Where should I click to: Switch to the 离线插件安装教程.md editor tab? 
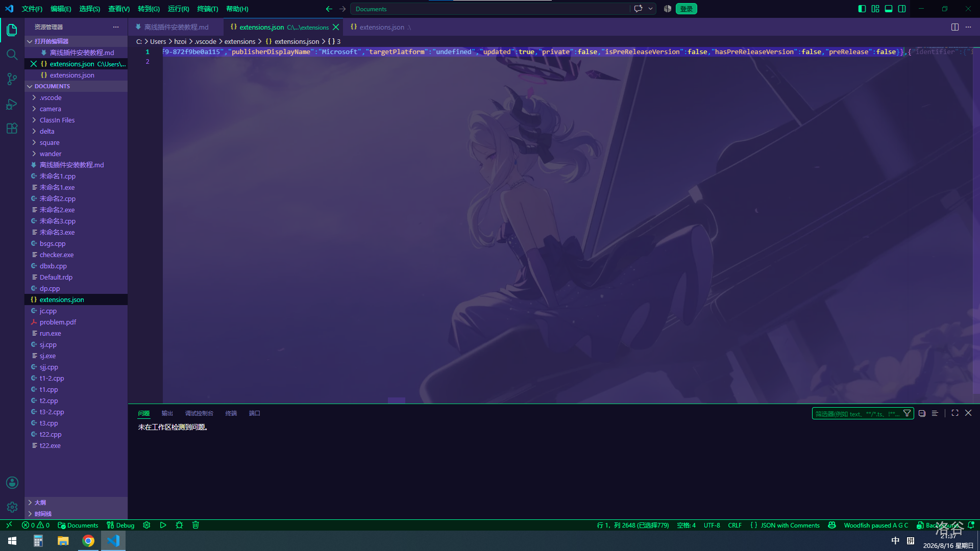point(176,27)
